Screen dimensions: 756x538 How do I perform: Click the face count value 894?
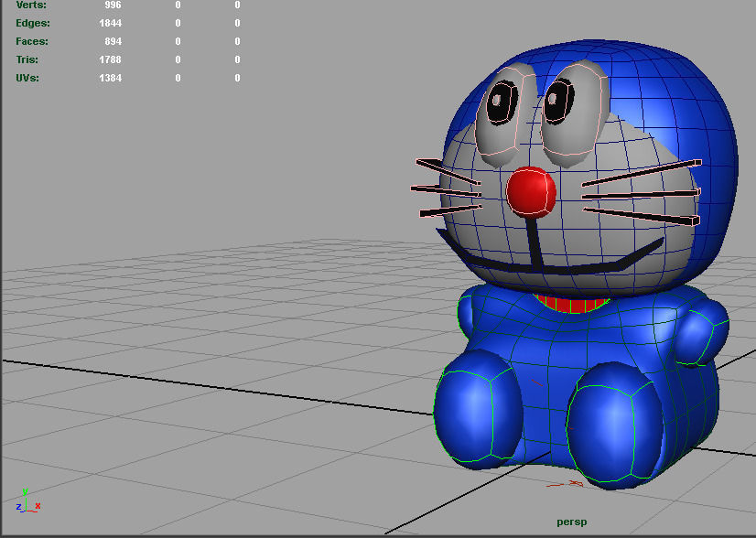point(113,41)
